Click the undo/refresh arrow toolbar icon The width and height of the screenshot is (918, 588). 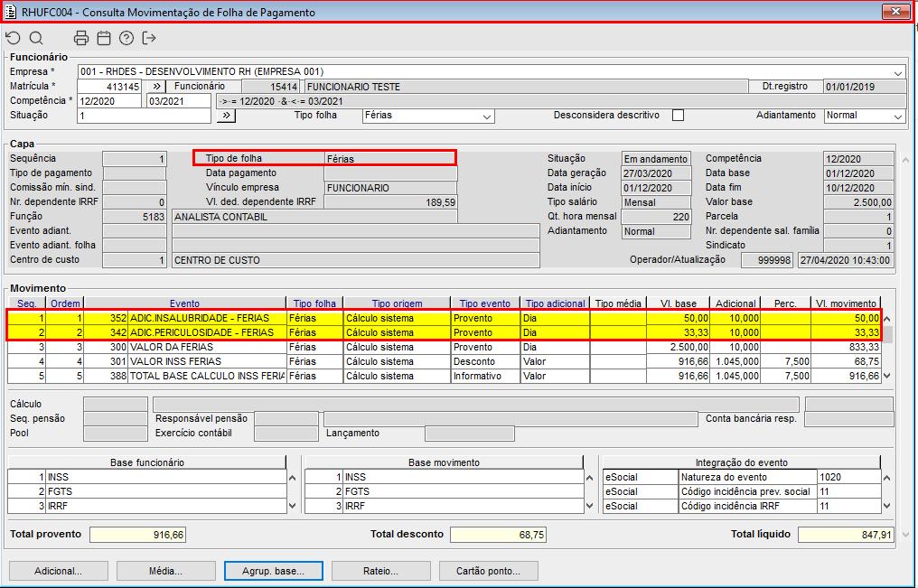tap(13, 38)
